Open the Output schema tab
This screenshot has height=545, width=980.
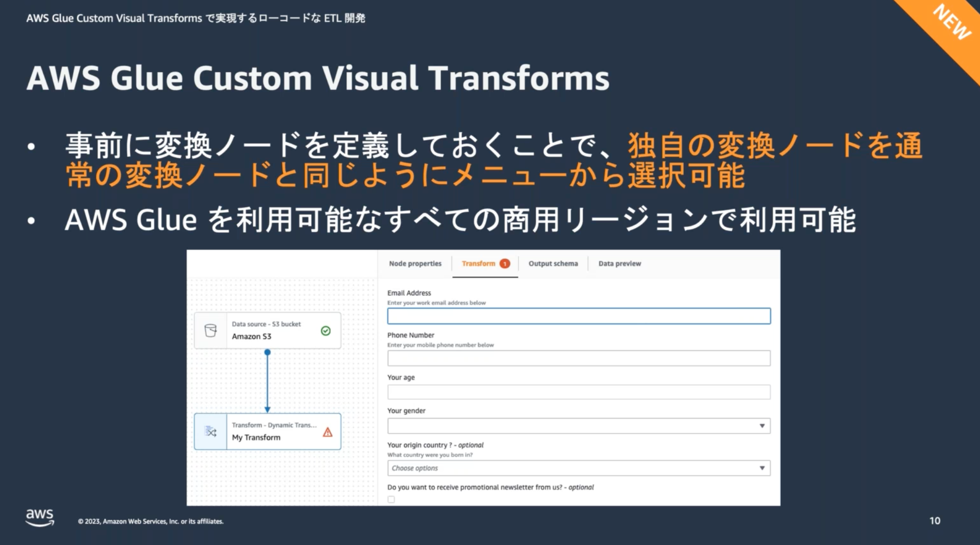click(553, 264)
